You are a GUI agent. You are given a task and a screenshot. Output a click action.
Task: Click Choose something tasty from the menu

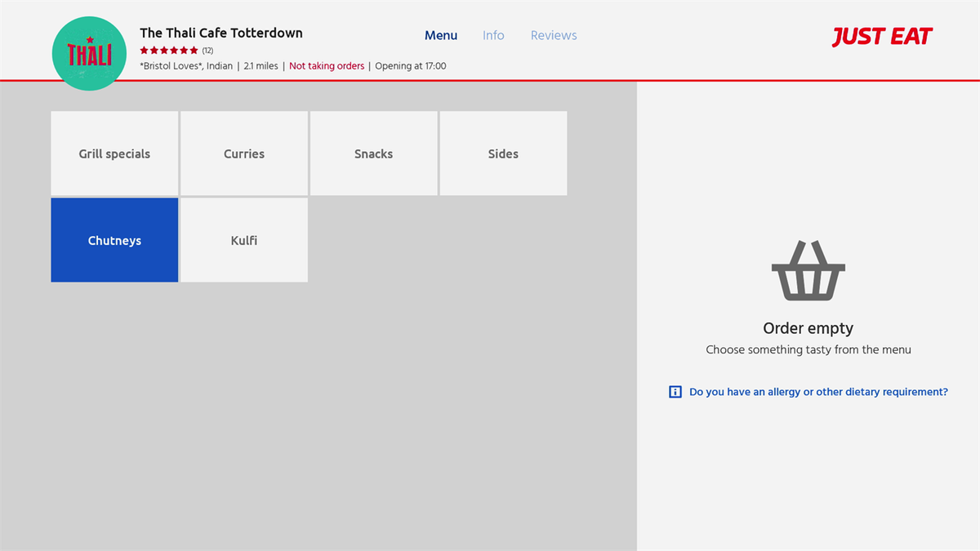pyautogui.click(x=808, y=349)
